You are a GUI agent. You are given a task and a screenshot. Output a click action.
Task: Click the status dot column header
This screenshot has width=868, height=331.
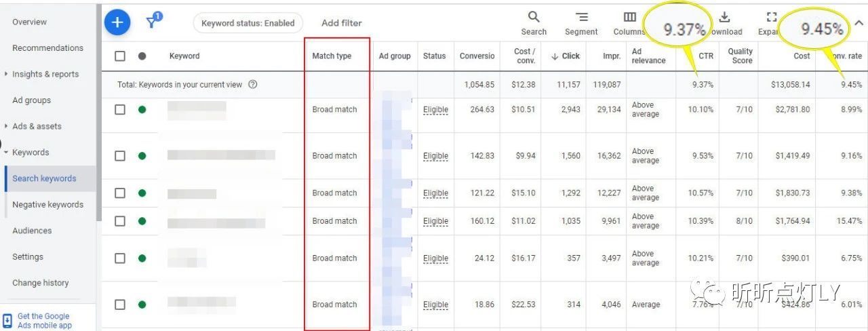[142, 56]
